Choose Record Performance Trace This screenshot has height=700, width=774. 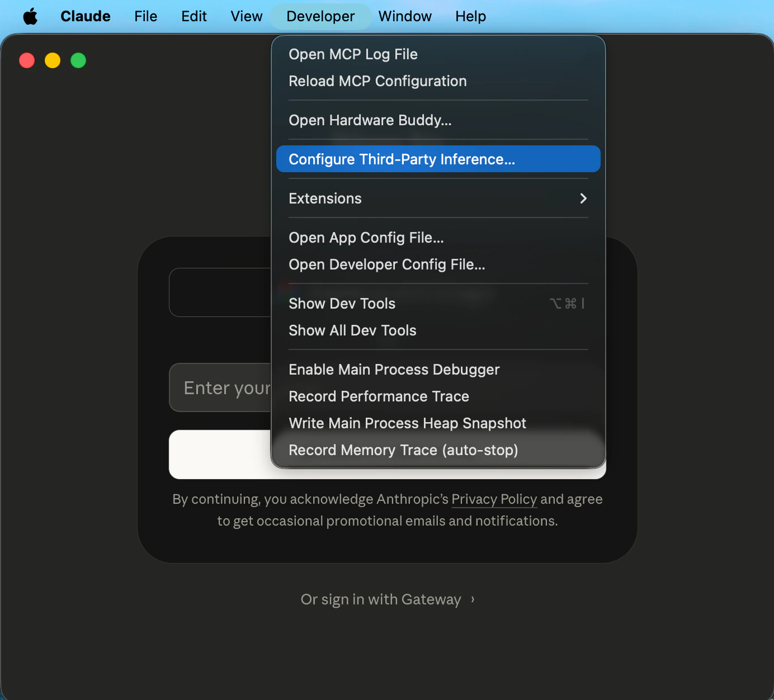(438, 396)
